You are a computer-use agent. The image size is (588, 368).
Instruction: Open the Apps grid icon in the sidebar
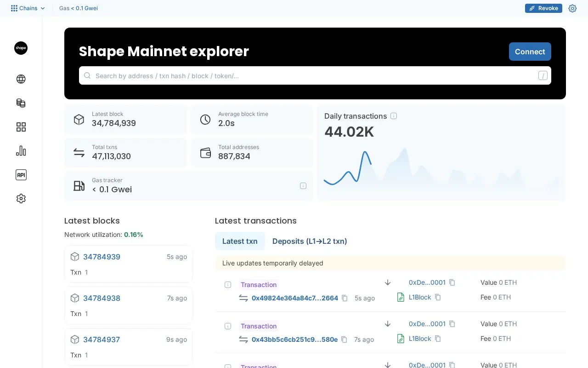(21, 127)
